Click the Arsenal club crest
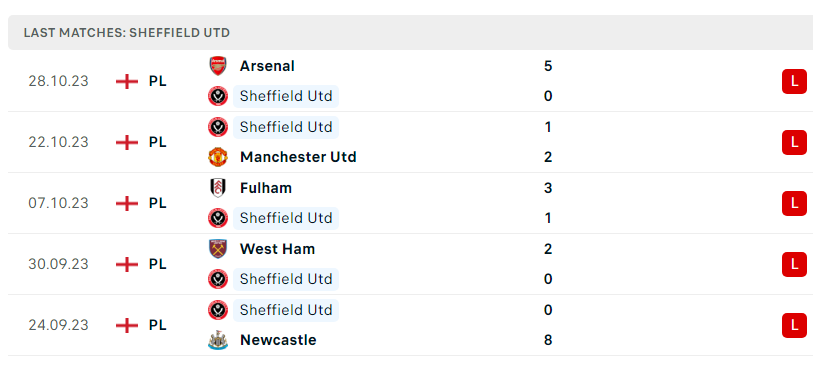Screen dimensions: 813x365 tap(218, 66)
